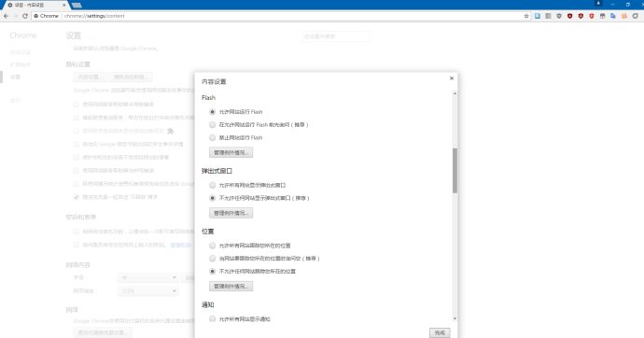644x338 pixels.
Task: Click the dialog scrollbar up arrow
Action: coord(455,94)
